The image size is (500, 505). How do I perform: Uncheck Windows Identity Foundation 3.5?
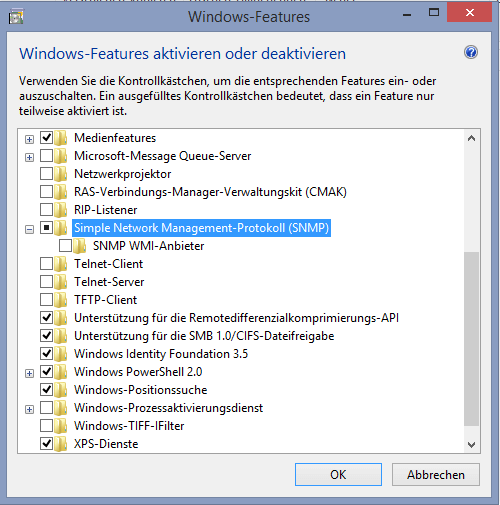(x=46, y=353)
